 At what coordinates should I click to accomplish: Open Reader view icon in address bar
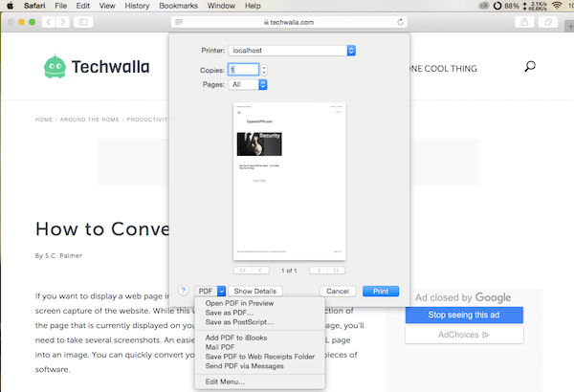(x=179, y=20)
